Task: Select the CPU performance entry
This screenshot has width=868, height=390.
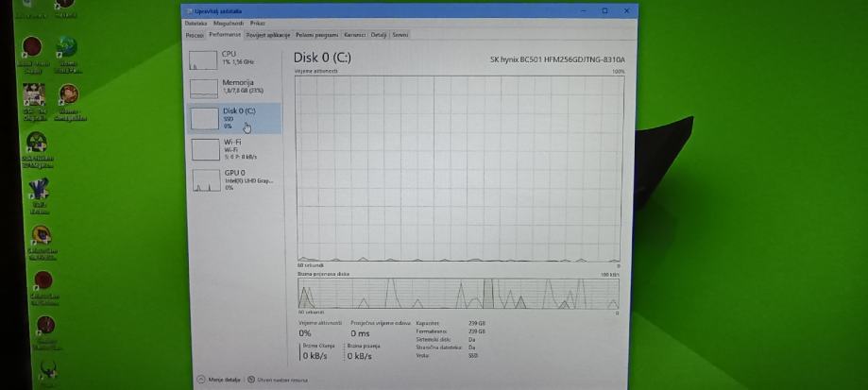Action: click(233, 59)
